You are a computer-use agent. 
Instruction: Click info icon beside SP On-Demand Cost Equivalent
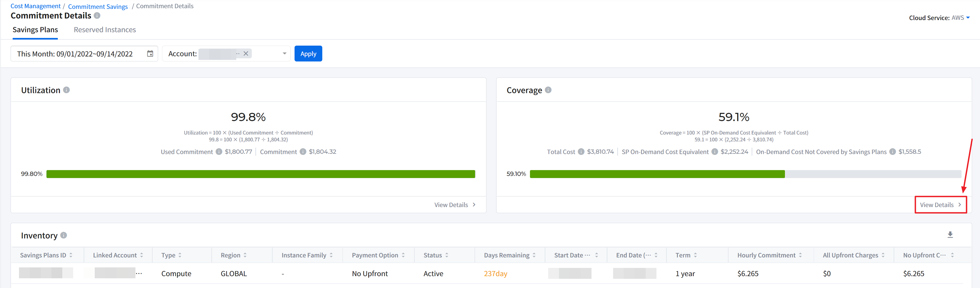coord(714,152)
